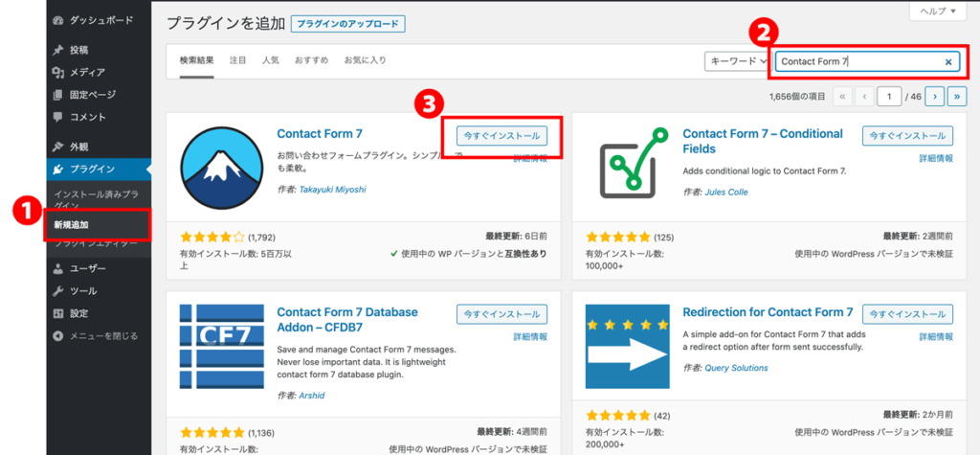Open 詳細情報 for Conditional Fields
This screenshot has height=455, width=980.
[x=936, y=159]
